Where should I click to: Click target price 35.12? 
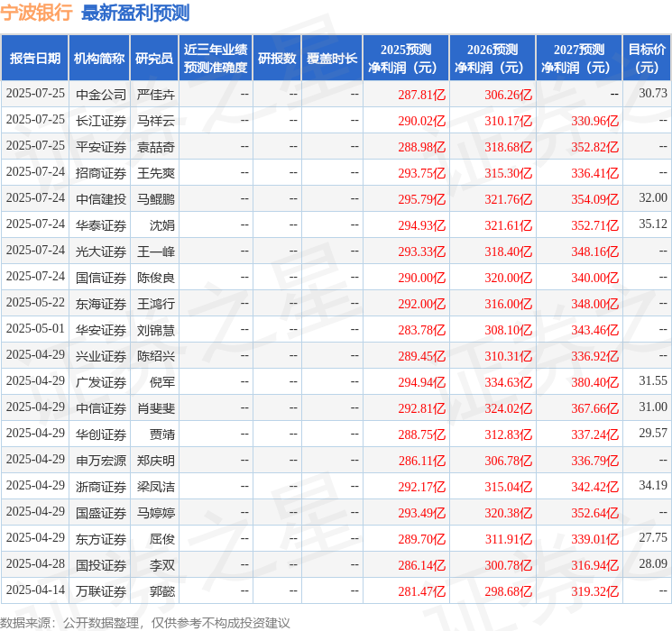click(x=653, y=224)
